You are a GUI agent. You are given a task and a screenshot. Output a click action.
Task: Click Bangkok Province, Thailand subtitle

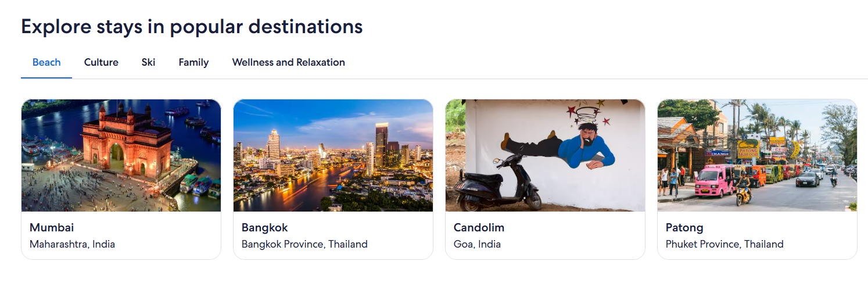point(304,244)
